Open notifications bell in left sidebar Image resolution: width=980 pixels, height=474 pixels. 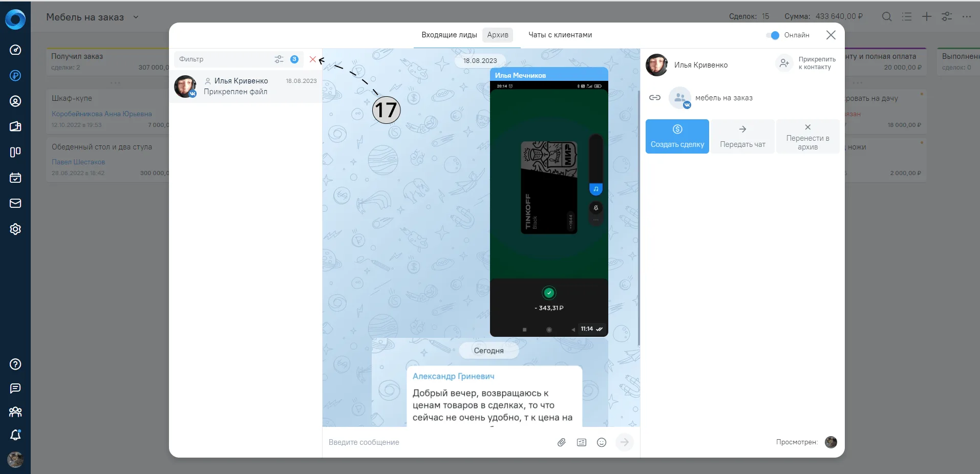[x=15, y=435]
